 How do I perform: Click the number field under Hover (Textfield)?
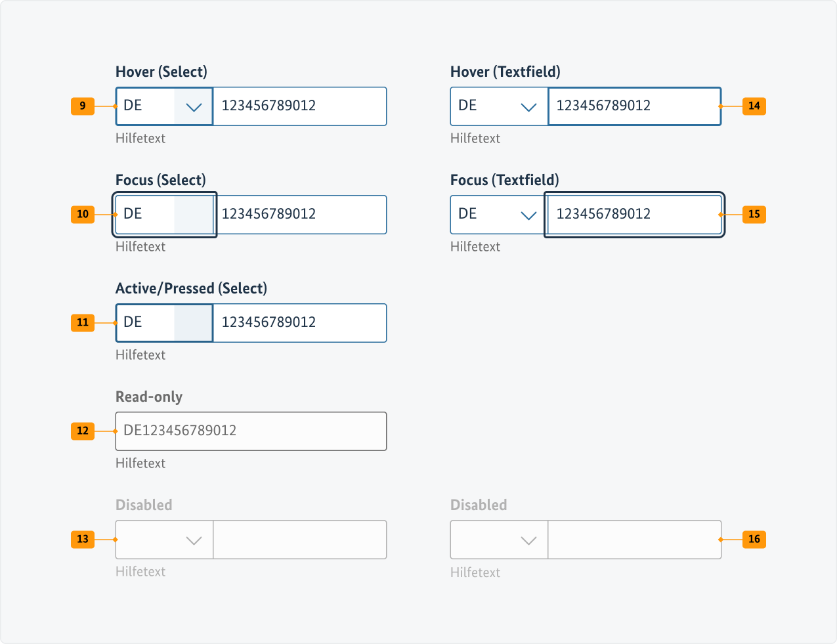[634, 106]
